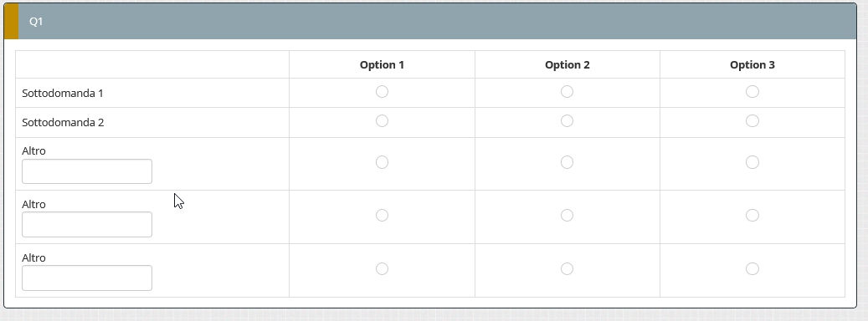Click the Sottodomanda 1 row label
Screen dimensions: 868x321
tap(63, 94)
